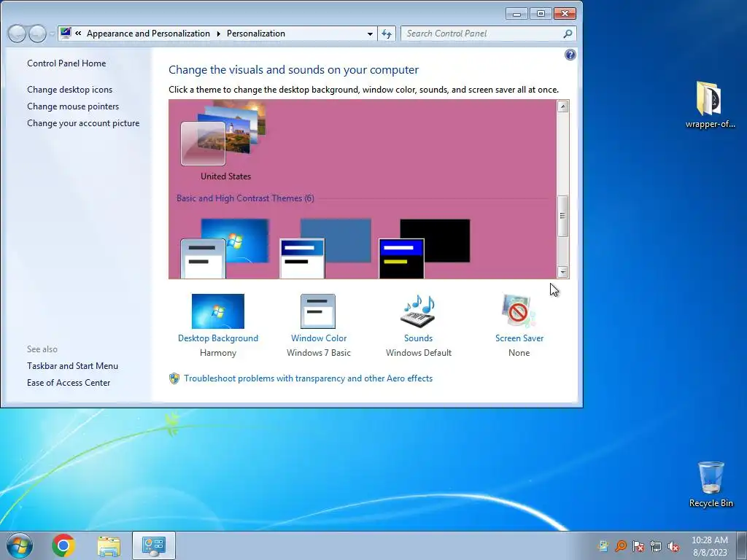Click the leftmost system tray icon
The width and height of the screenshot is (747, 560).
(x=603, y=546)
